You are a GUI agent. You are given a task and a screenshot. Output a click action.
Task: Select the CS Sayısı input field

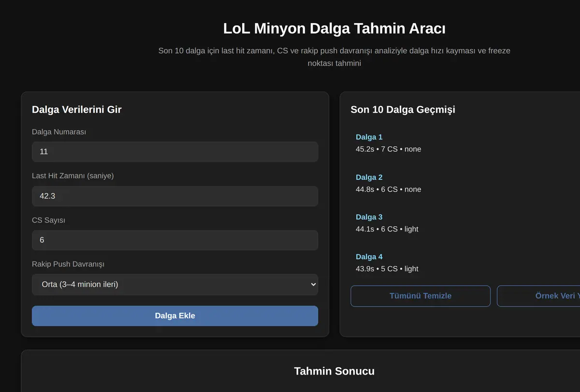point(175,240)
